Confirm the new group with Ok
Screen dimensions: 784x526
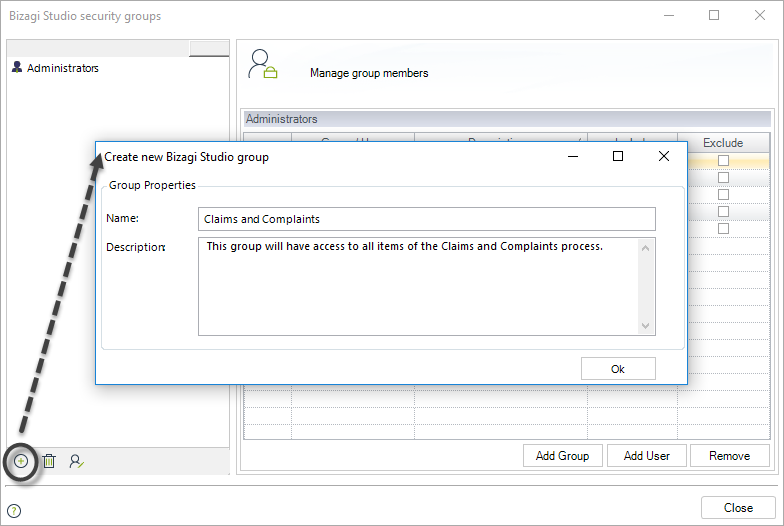(618, 369)
